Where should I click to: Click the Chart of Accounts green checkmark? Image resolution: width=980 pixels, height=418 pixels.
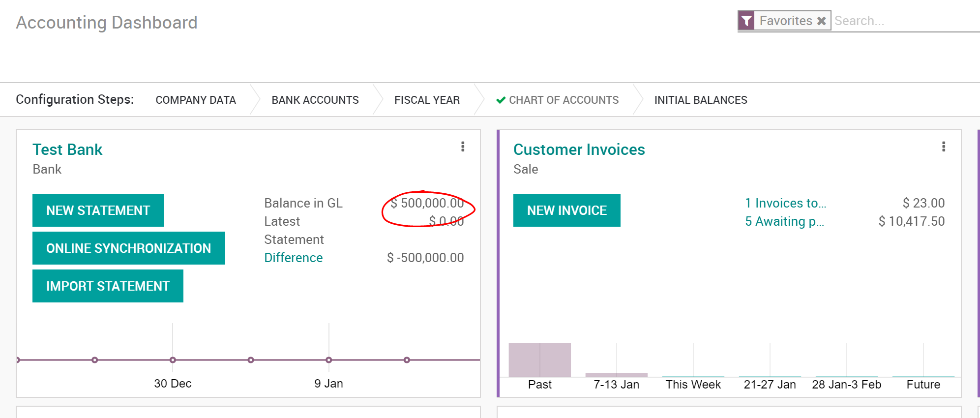[x=501, y=100]
